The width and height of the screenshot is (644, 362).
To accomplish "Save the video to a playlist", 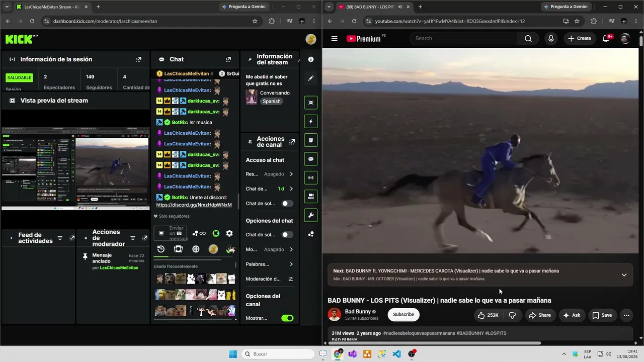I will [x=602, y=315].
